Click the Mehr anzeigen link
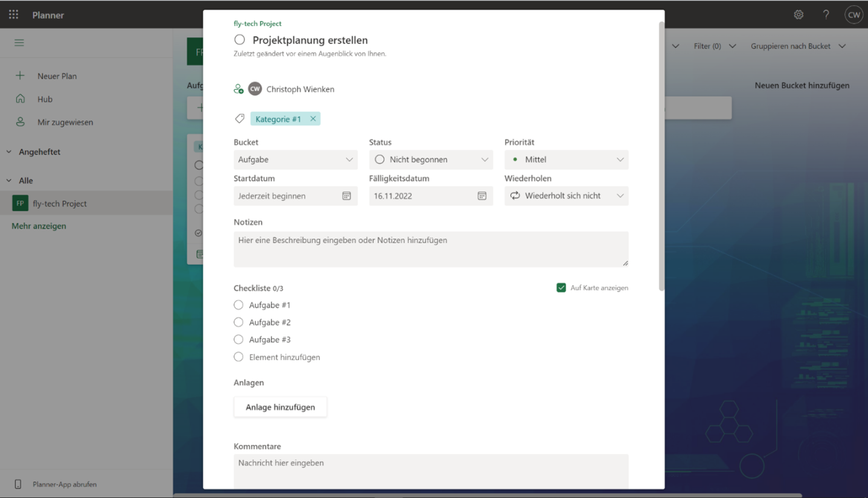This screenshot has width=868, height=498. tap(39, 226)
